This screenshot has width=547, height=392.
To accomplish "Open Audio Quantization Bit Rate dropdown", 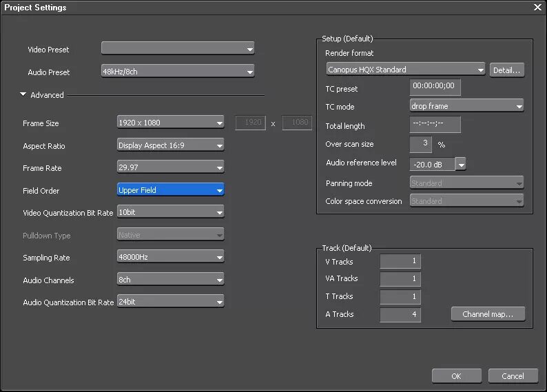I will [171, 302].
